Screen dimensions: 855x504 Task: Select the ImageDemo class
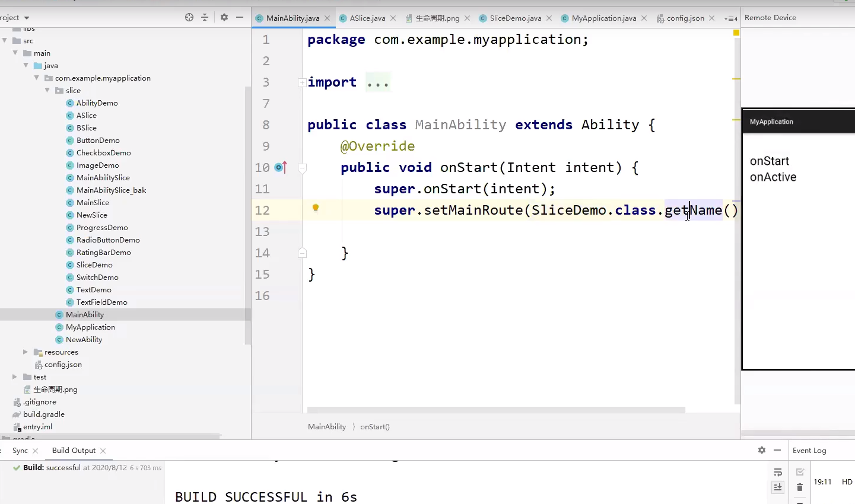[x=97, y=165]
